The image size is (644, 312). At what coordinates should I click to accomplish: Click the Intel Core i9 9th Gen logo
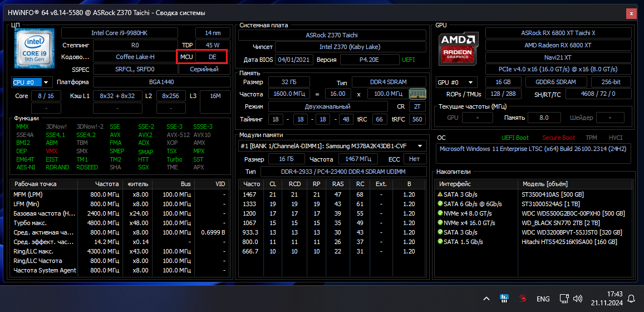[x=35, y=48]
